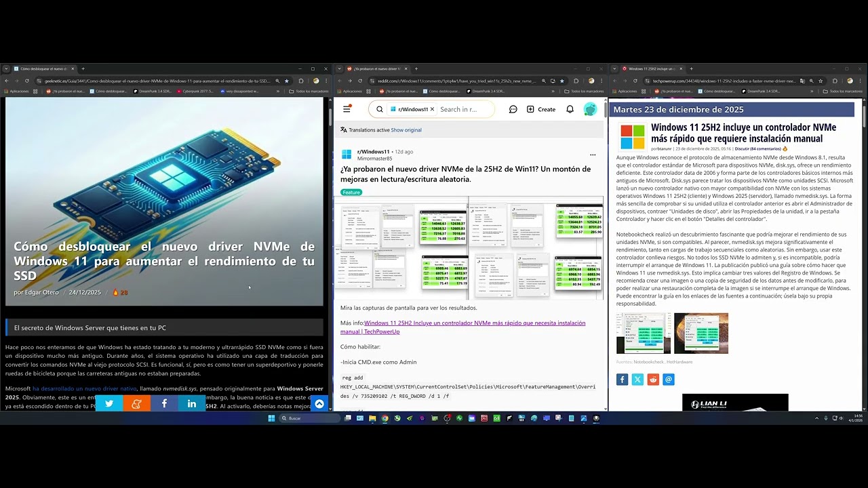Viewport: 868px width, 488px height.
Task: Reload the Reddit browser page
Action: click(x=360, y=81)
